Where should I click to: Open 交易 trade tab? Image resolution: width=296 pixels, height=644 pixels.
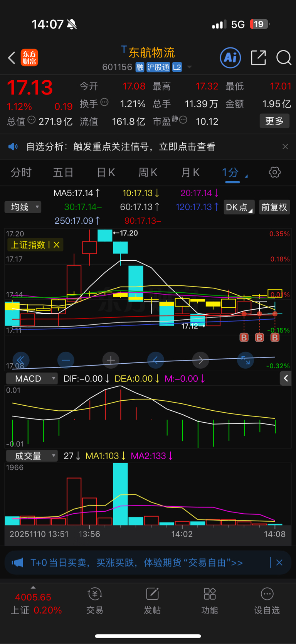point(94,602)
